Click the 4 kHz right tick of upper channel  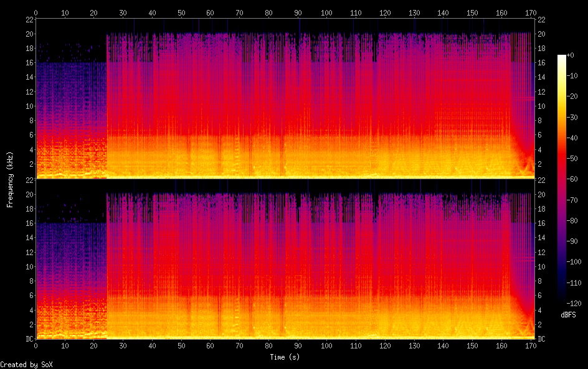pos(540,149)
